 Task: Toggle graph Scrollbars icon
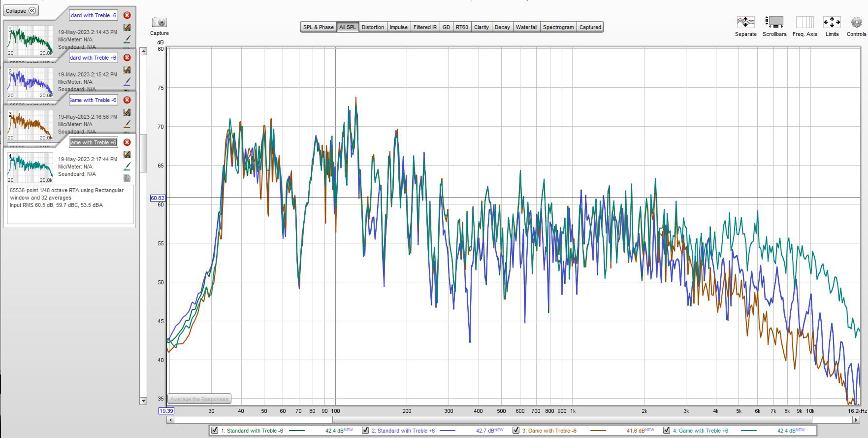pyautogui.click(x=774, y=22)
